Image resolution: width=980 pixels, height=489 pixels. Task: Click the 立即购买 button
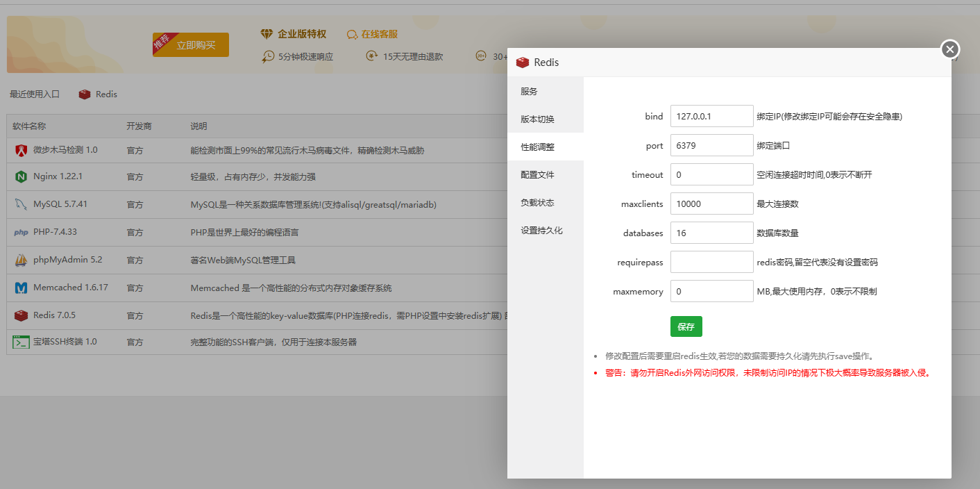click(191, 45)
